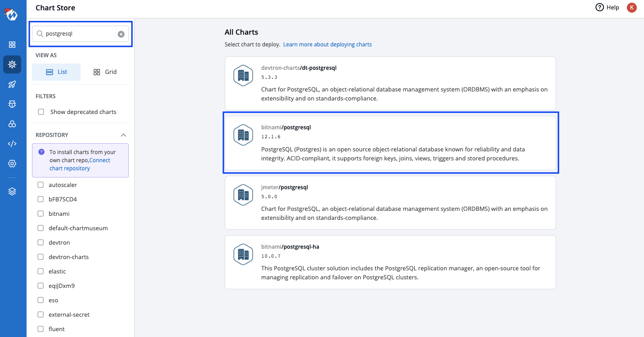
Task: Open Learn more about deploying charts link
Action: pos(327,45)
